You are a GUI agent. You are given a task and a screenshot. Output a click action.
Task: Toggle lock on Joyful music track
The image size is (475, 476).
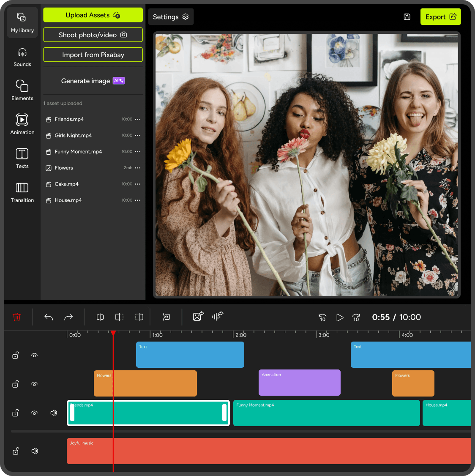click(x=16, y=451)
